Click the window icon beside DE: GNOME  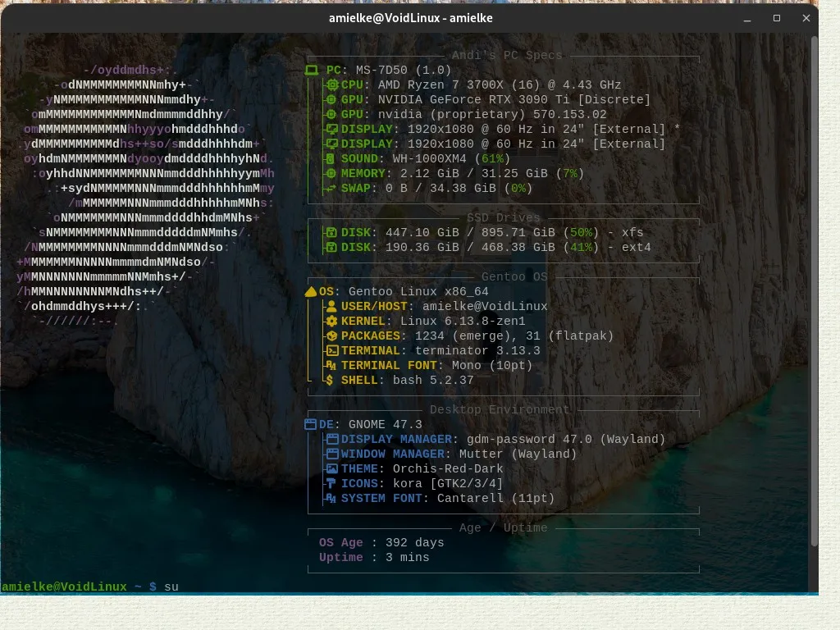(x=310, y=425)
